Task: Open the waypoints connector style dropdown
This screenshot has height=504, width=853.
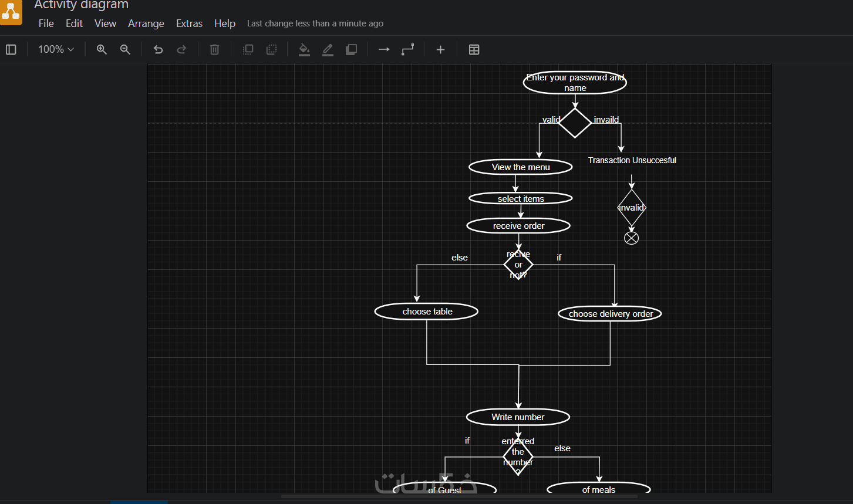Action: 407,50
